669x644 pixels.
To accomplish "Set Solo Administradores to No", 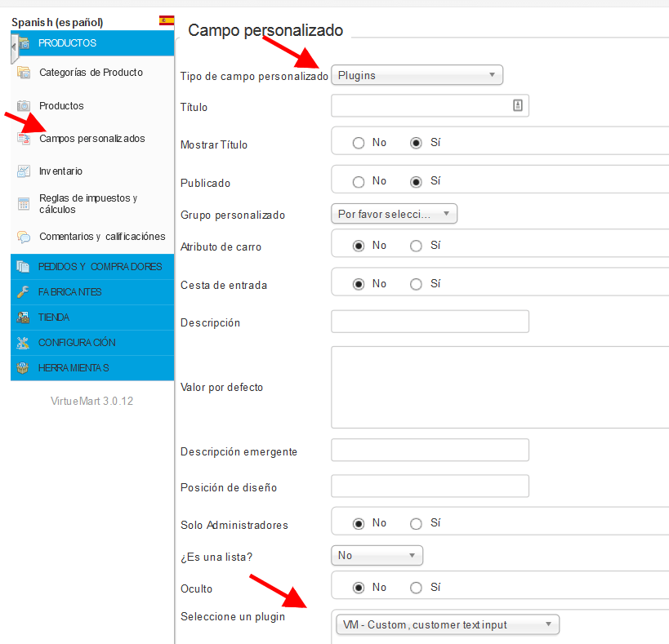I will 359,523.
